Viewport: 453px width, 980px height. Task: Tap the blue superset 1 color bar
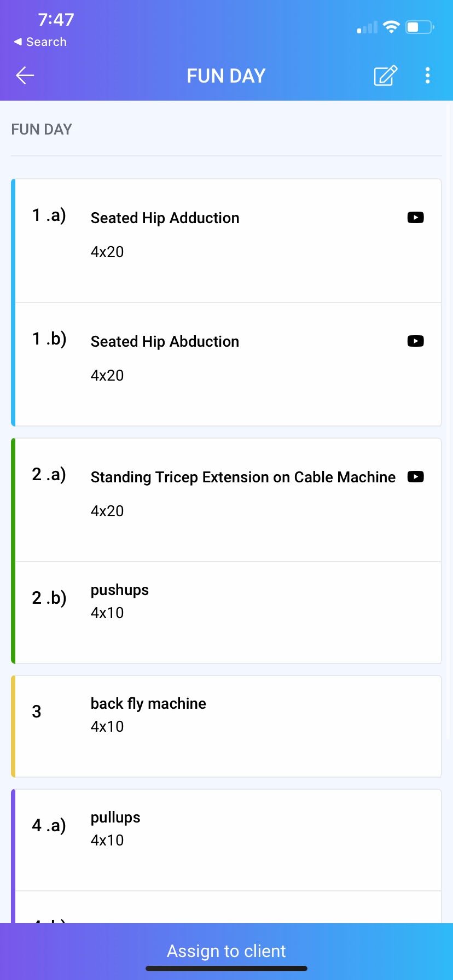pyautogui.click(x=13, y=302)
